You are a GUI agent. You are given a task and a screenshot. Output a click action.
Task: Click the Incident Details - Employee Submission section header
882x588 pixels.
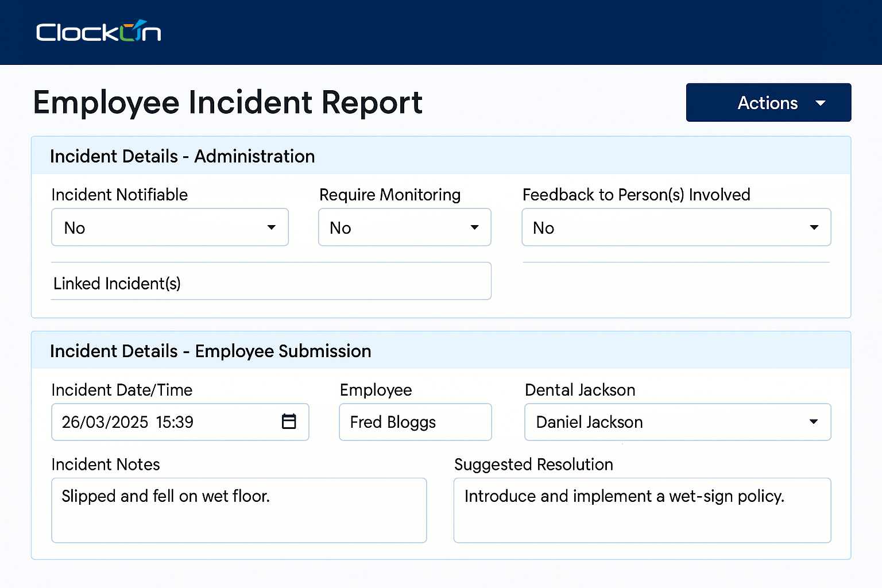point(441,350)
